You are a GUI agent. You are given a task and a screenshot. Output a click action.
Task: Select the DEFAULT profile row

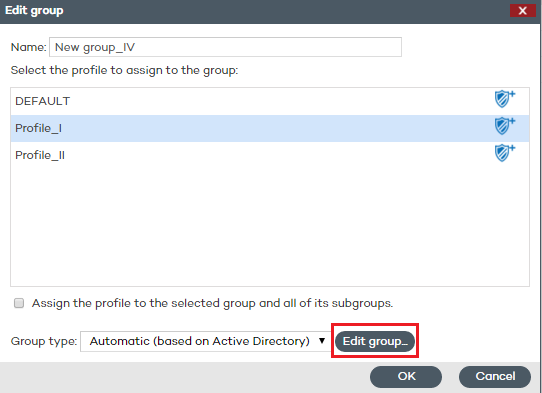point(270,101)
